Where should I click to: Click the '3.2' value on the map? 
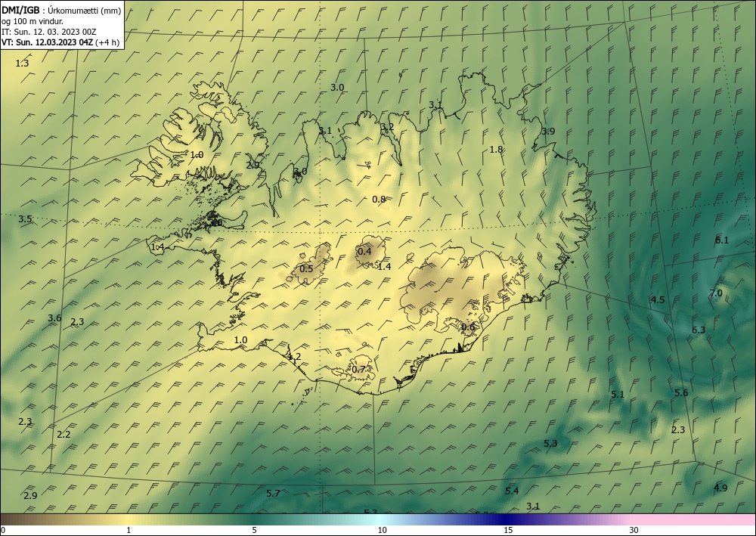click(x=387, y=127)
